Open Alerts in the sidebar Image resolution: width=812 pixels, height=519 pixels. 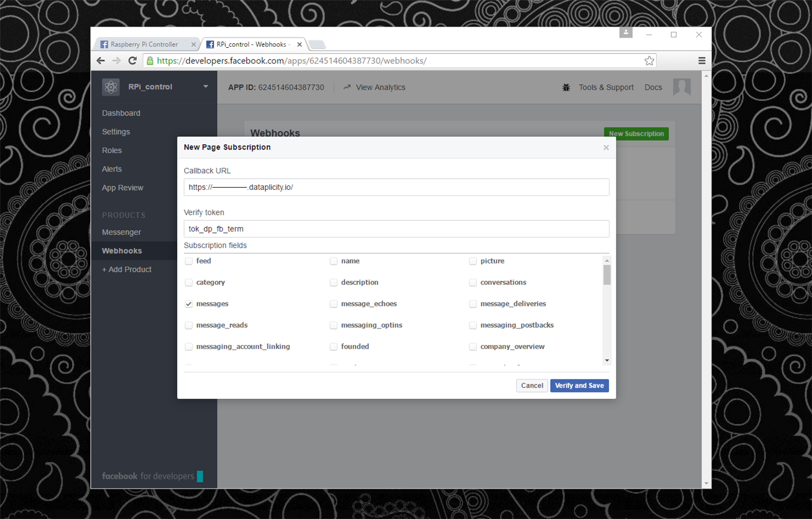click(112, 169)
